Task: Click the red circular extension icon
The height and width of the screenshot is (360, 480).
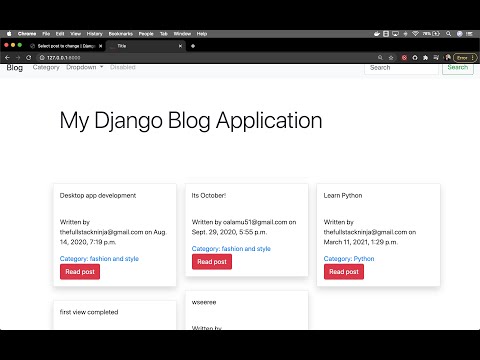Action: coord(404,58)
